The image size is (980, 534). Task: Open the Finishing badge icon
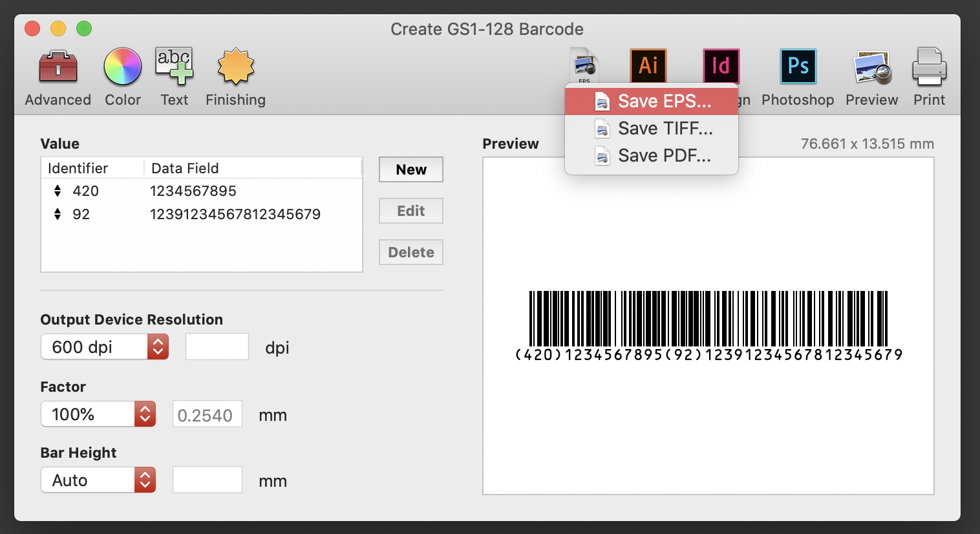click(236, 67)
